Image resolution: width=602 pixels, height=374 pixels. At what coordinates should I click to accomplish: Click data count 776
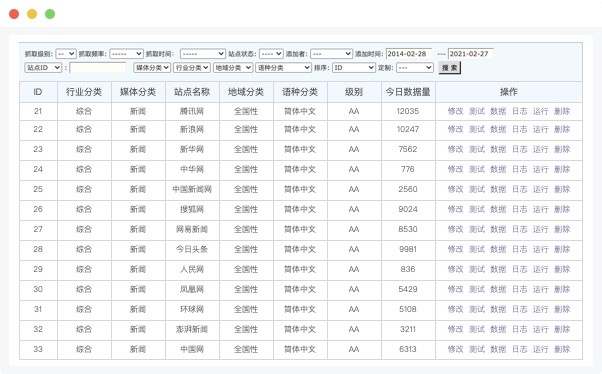[x=408, y=169]
